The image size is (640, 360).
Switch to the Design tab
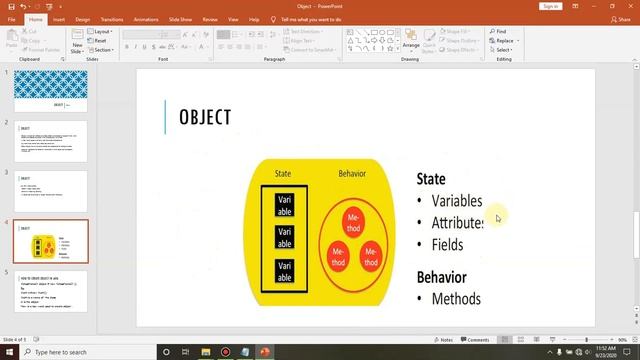pyautogui.click(x=82, y=20)
